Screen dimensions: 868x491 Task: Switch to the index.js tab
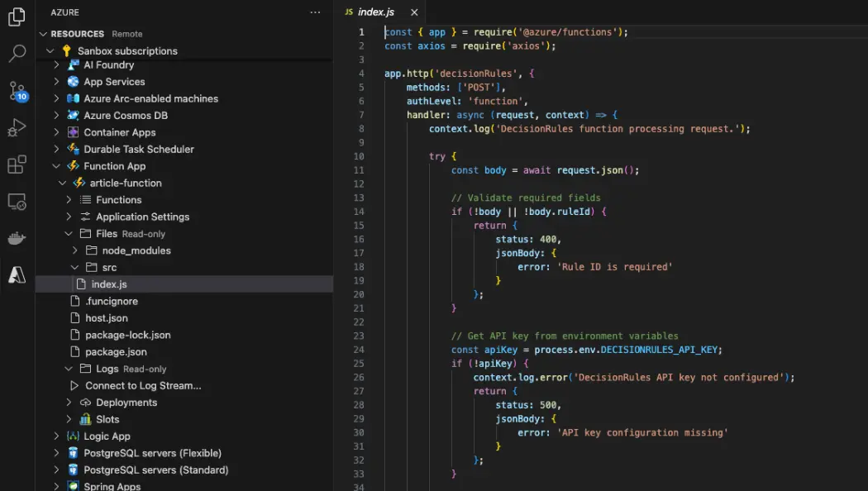pyautogui.click(x=376, y=12)
